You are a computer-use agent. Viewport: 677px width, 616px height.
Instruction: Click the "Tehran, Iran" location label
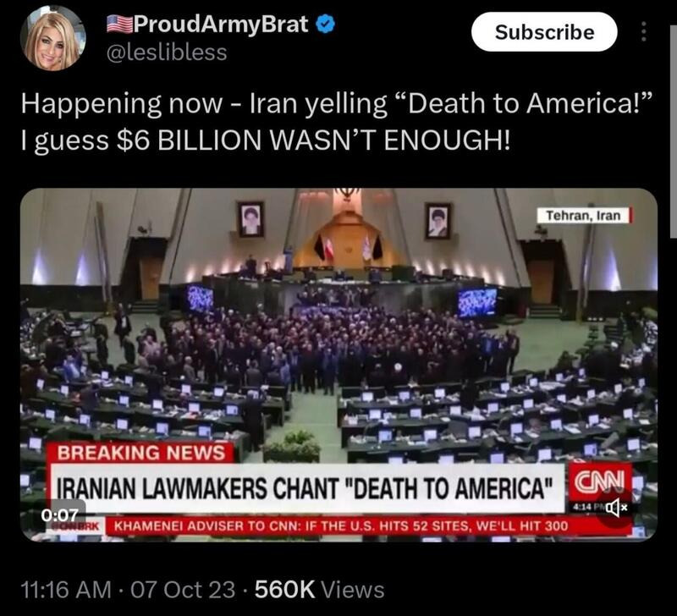coord(584,216)
